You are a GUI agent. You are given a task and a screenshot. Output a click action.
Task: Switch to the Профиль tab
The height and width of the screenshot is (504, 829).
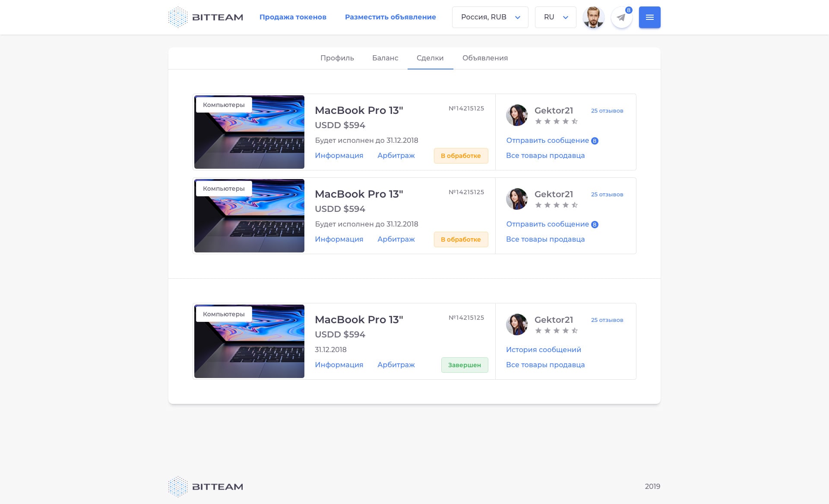[x=337, y=58]
